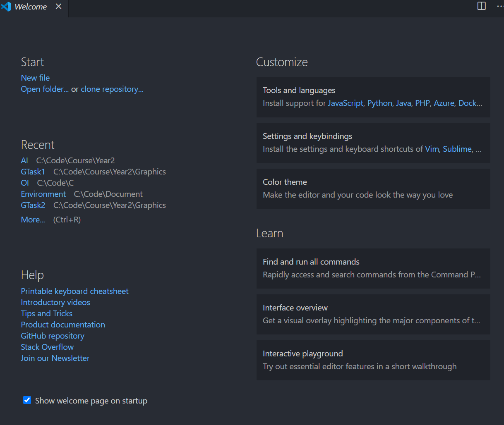504x425 pixels.
Task: Click the 'Vim' keybindings link
Action: pos(432,149)
